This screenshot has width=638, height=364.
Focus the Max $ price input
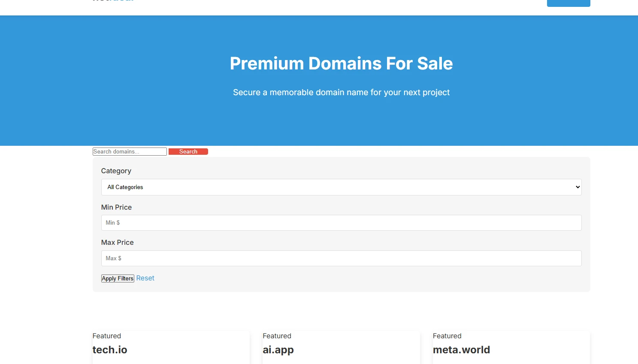click(x=341, y=259)
